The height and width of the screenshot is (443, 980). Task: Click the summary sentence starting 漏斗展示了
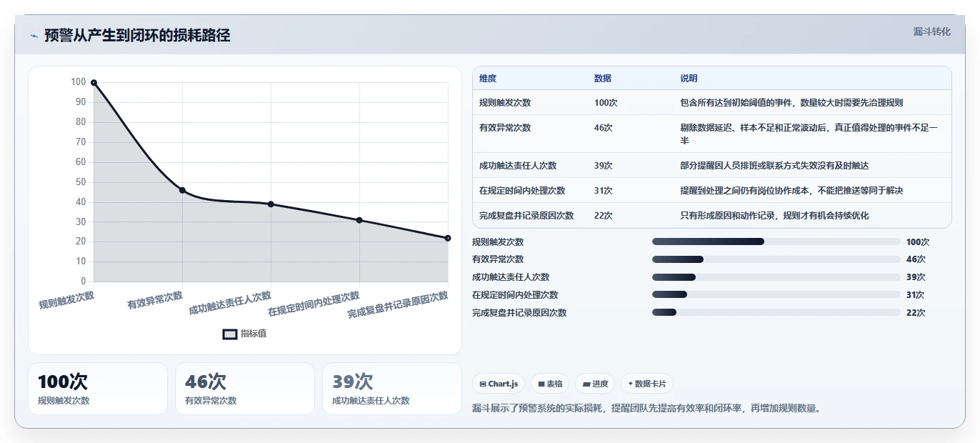tap(646, 409)
